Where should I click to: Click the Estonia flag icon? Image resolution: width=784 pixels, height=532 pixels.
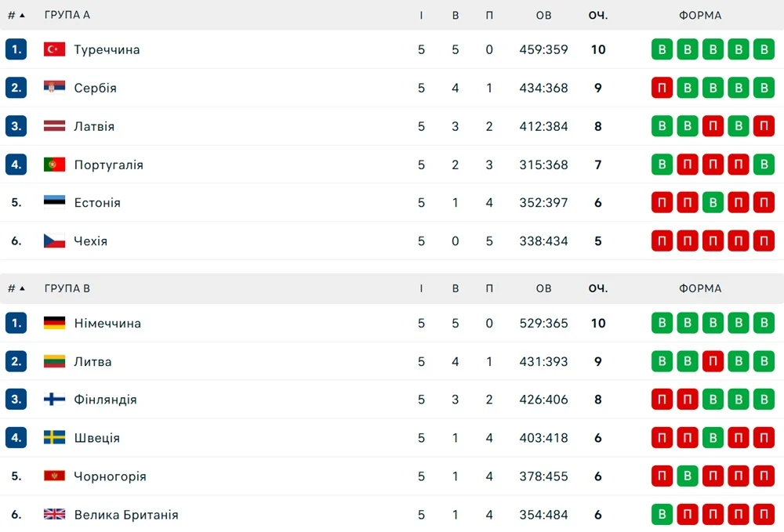pyautogui.click(x=54, y=202)
